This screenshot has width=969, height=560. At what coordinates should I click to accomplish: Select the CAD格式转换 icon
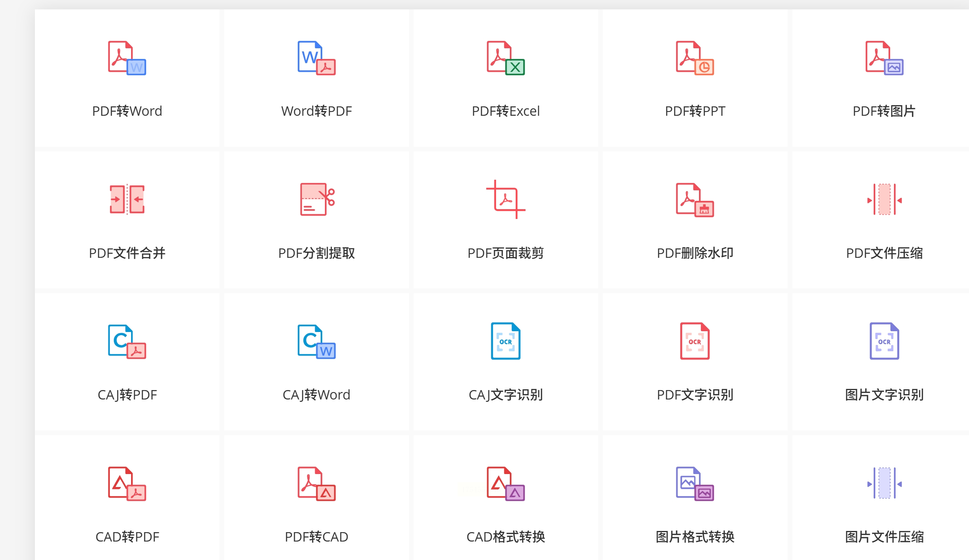click(x=505, y=483)
